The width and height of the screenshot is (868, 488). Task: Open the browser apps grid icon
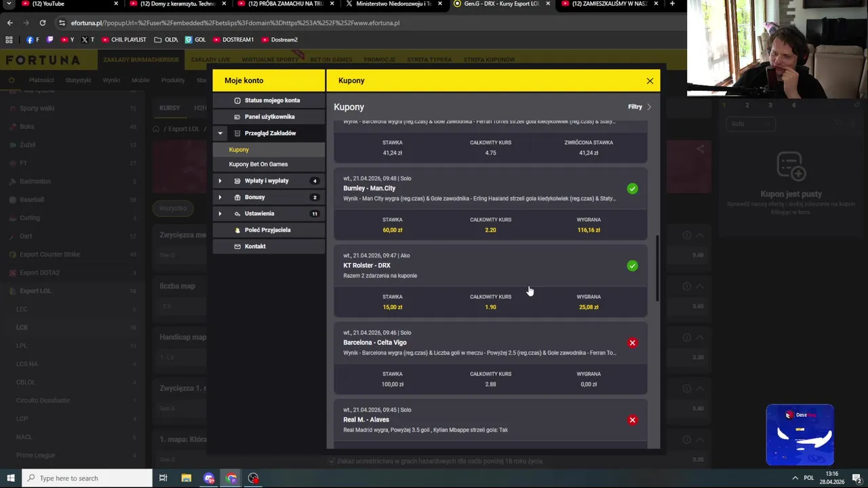(9, 39)
